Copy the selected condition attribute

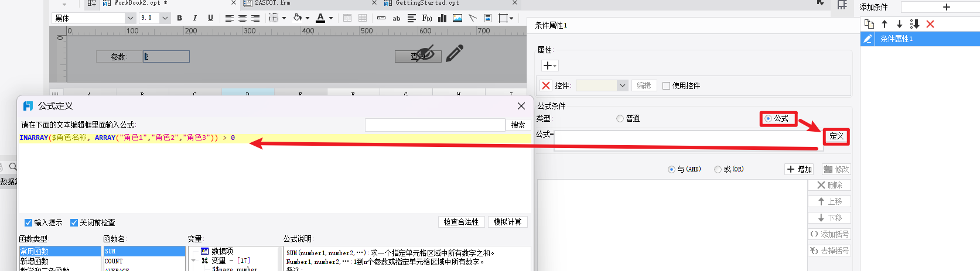point(869,24)
